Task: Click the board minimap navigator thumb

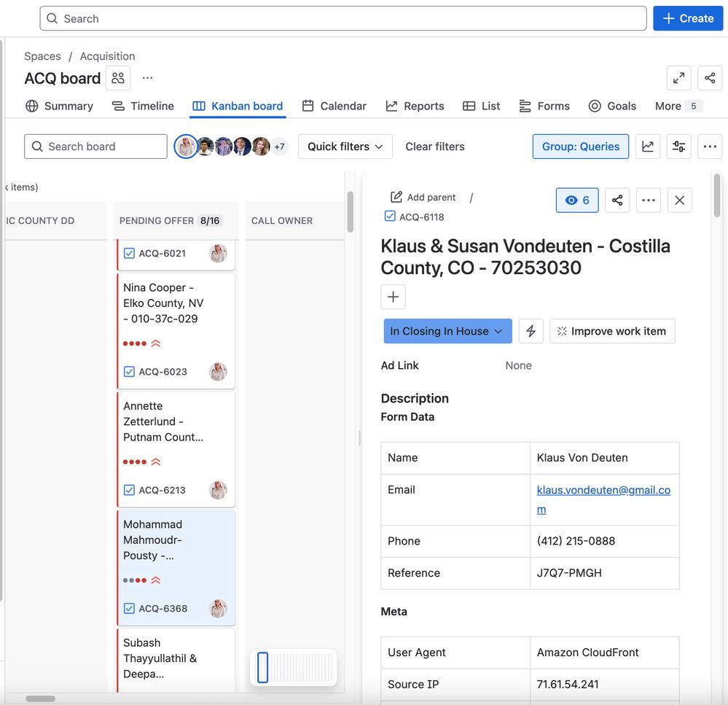Action: point(263,667)
